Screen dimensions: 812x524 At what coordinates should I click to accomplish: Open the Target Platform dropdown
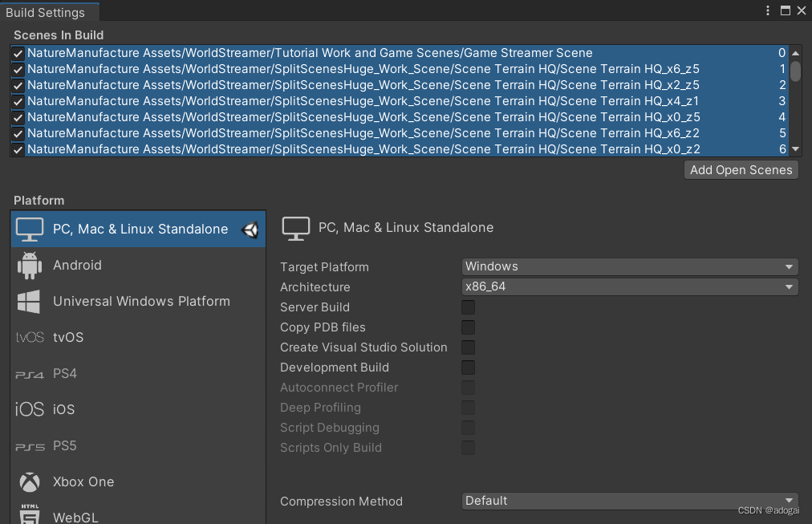tap(630, 266)
